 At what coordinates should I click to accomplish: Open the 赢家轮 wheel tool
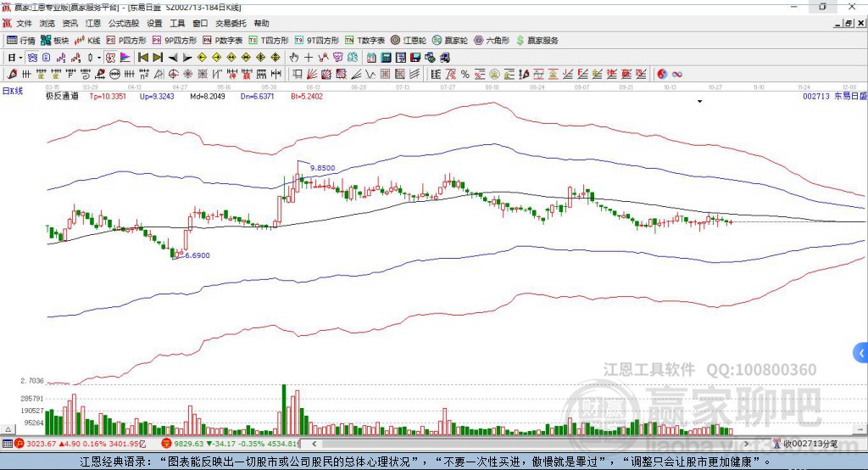coord(450,41)
